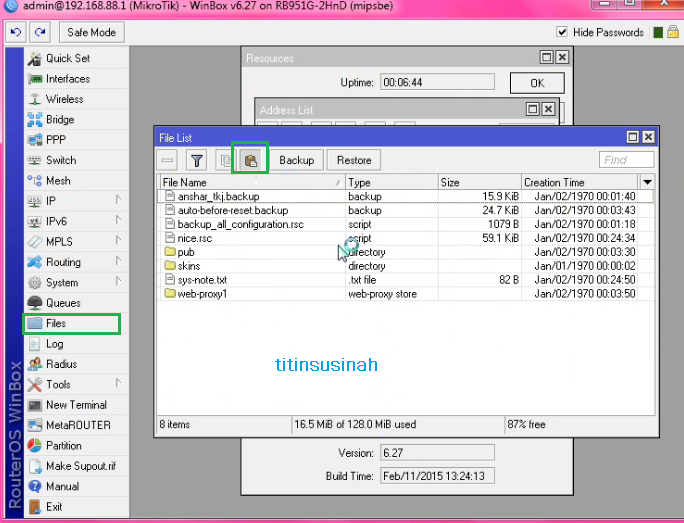Expand the IP submenu arrow

(x=118, y=200)
